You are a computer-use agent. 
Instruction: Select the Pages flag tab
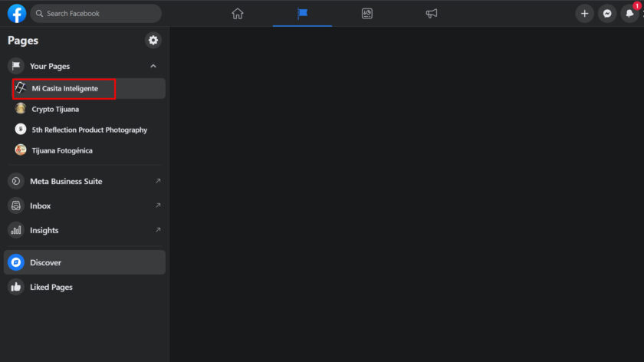(x=302, y=14)
